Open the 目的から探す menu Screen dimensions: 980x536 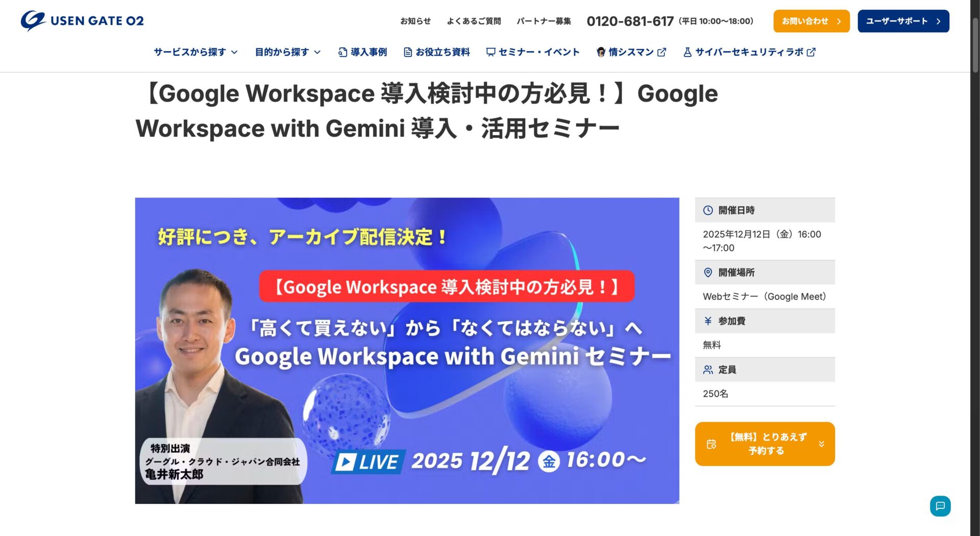coord(287,52)
